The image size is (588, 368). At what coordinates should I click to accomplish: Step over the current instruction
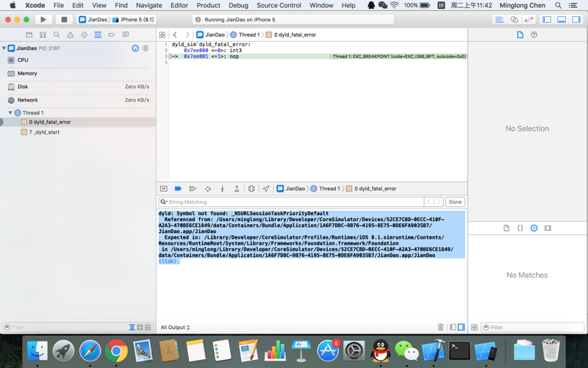(208, 189)
